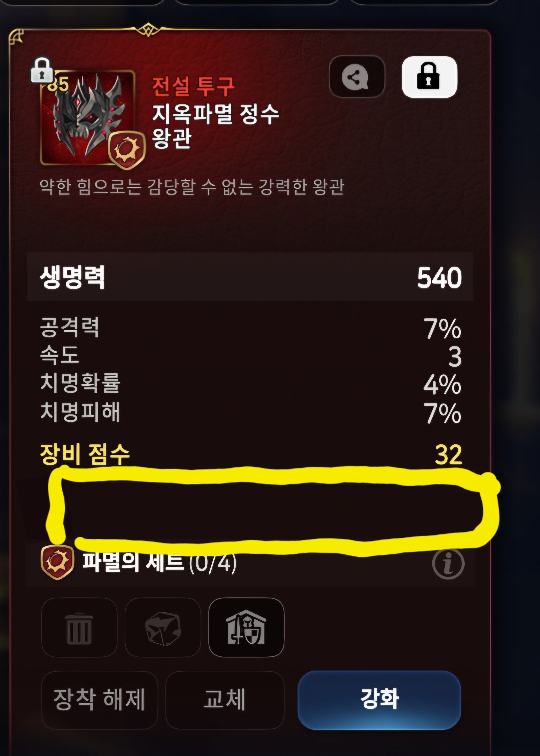Click the small padlock on item thumbnail
Viewport: 540px width, 756px height.
tap(42, 70)
